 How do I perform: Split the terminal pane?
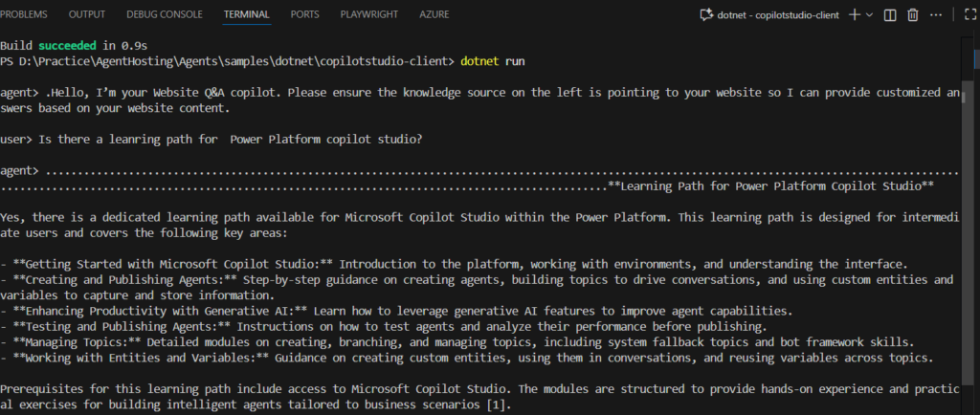click(891, 15)
